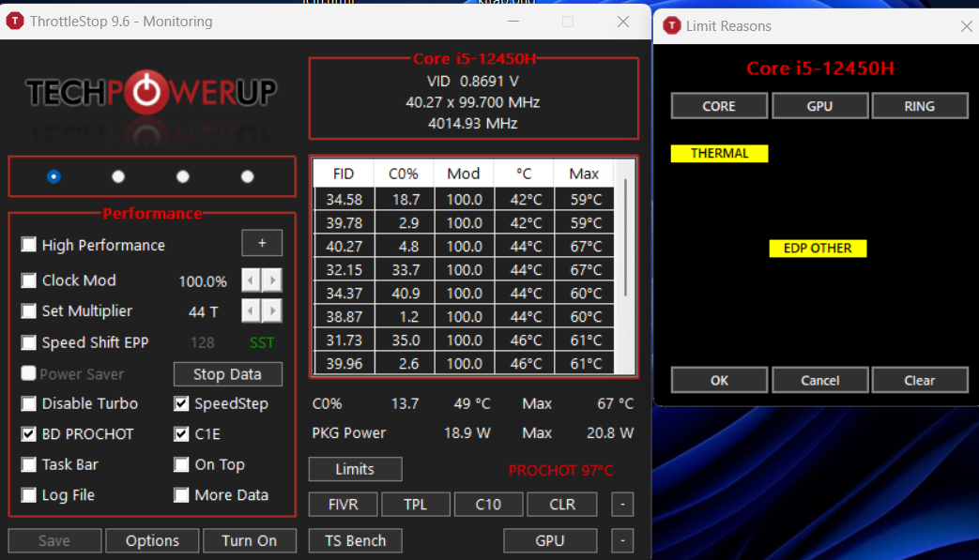Open the TPL power limits window

coord(415,505)
